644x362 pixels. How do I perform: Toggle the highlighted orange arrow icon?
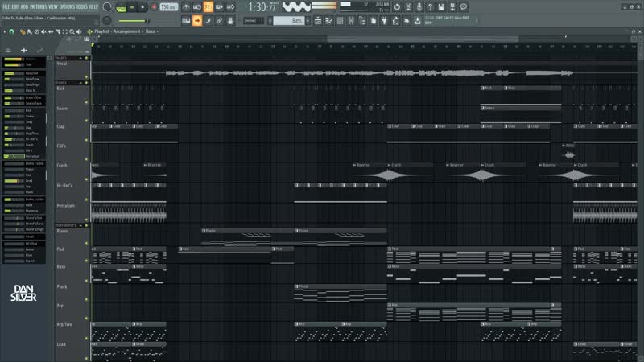197,21
